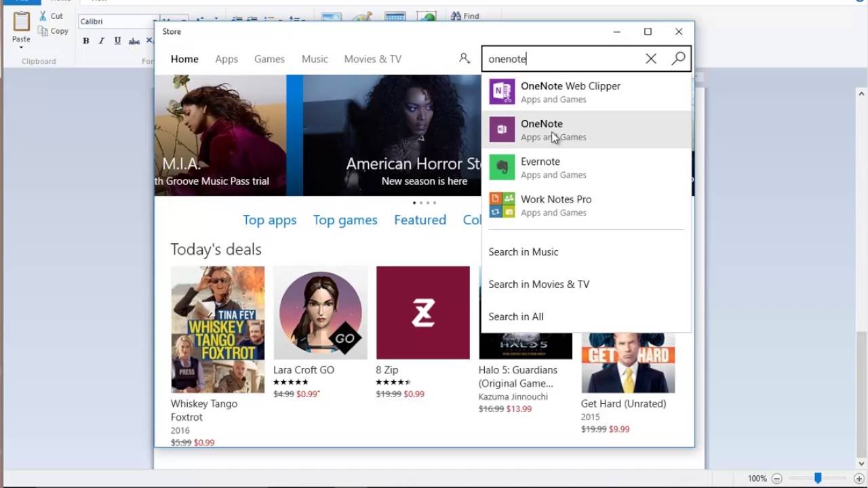Click Cut in the WordPad clipboard group
The image size is (868, 488).
[51, 16]
